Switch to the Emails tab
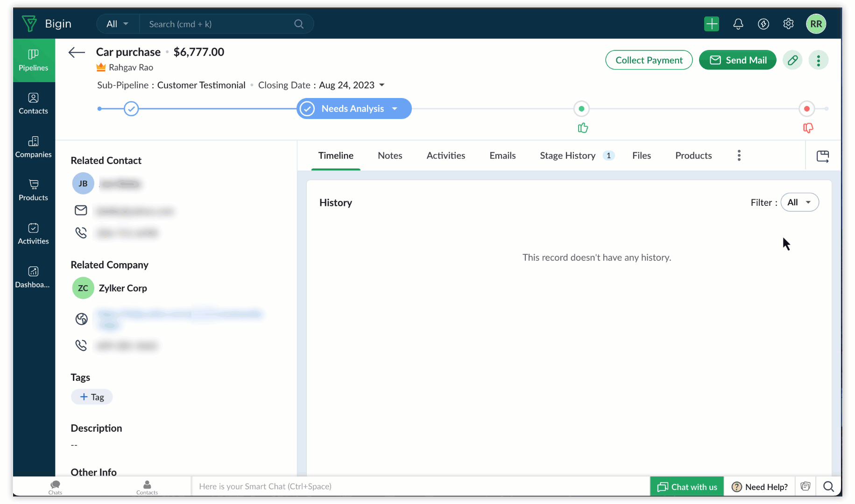The width and height of the screenshot is (855, 504). 502,155
